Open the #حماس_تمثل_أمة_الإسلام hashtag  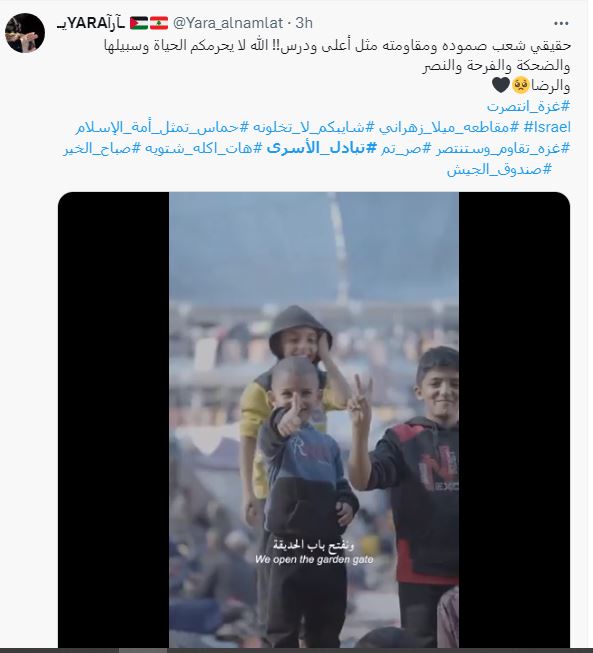pos(163,127)
